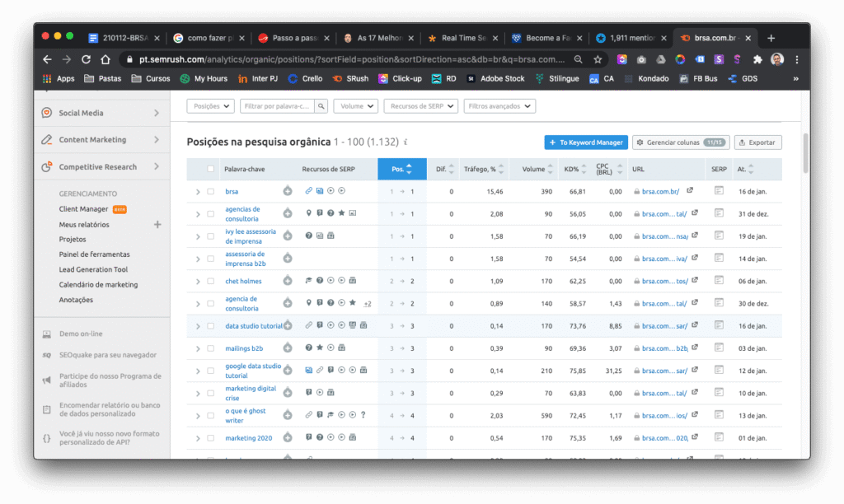
Task: Check the box for 'marketing 2020'
Action: pos(210,438)
